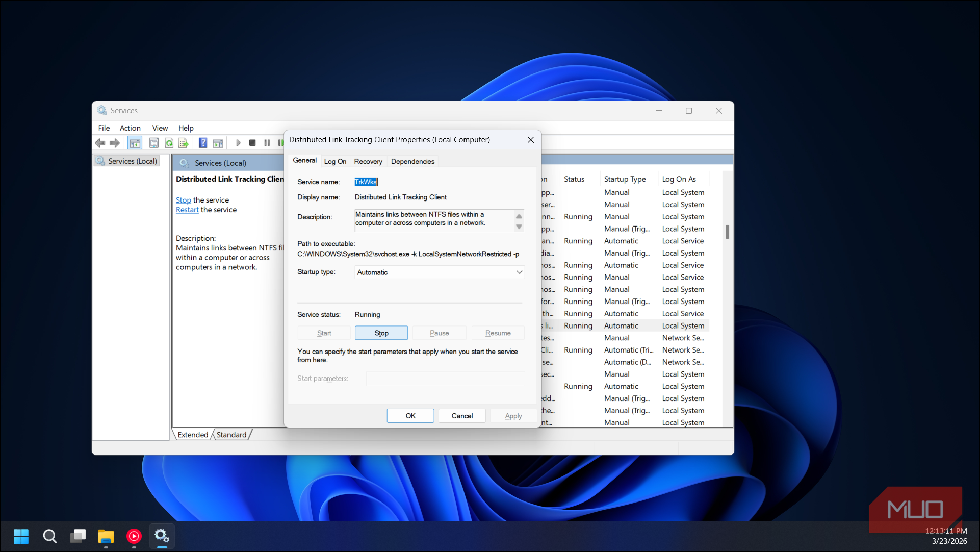Open the Startup type dropdown
The height and width of the screenshot is (552, 980).
click(440, 272)
